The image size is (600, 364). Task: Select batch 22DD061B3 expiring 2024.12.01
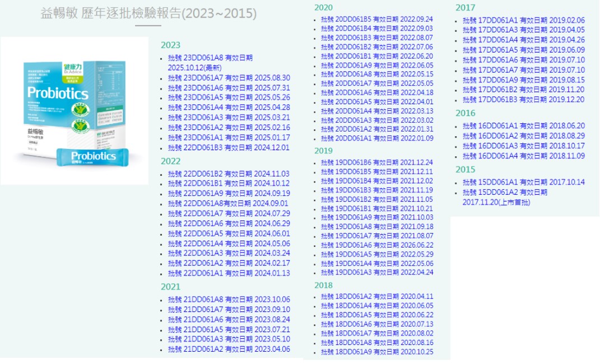coord(229,148)
